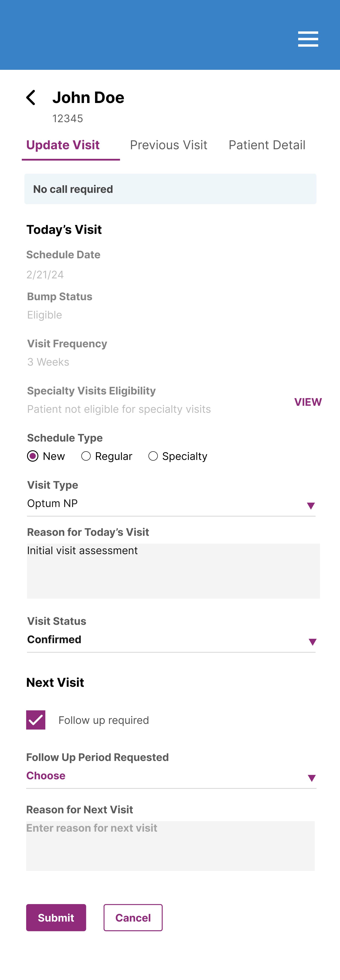Click the Optum NP visit type value
Viewport: 340px width, 980px height.
53,503
